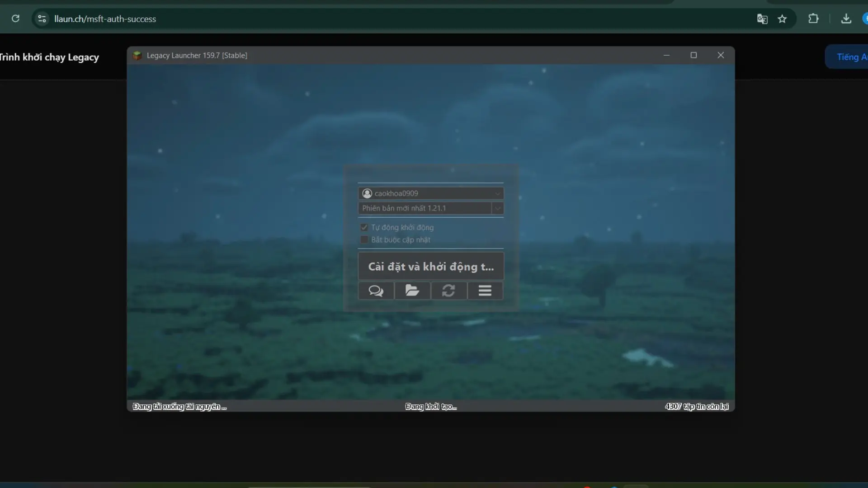Viewport: 868px width, 488px height.
Task: Click the Đang khởi tạo status text
Action: [431, 406]
